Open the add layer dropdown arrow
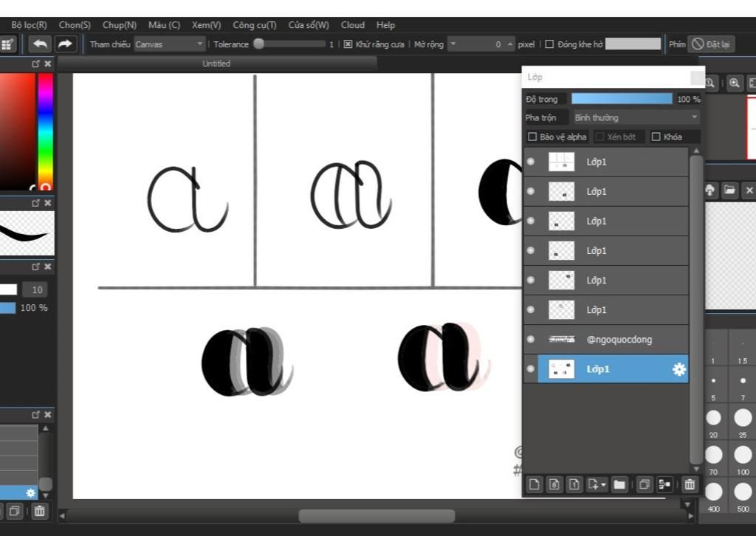This screenshot has width=756, height=536. [603, 485]
